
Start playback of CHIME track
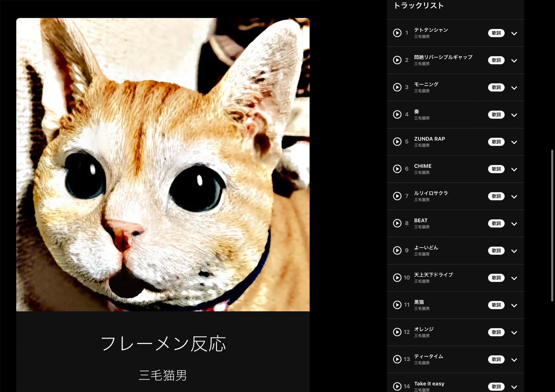coord(397,169)
